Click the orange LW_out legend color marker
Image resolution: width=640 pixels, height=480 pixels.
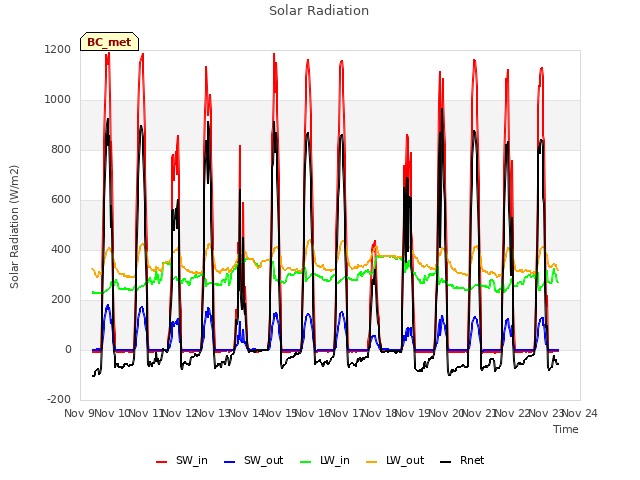[x=372, y=462]
